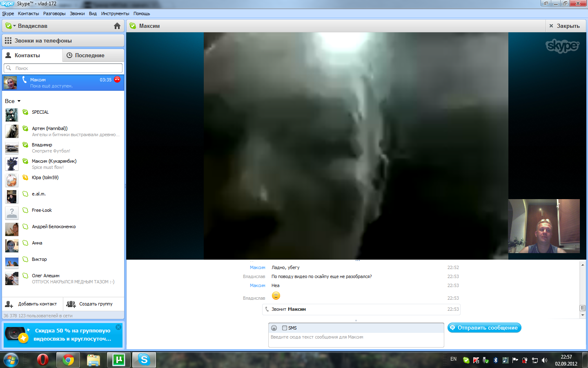Go to Skype Home via the house icon
Image resolution: width=588 pixels, height=368 pixels.
[117, 26]
